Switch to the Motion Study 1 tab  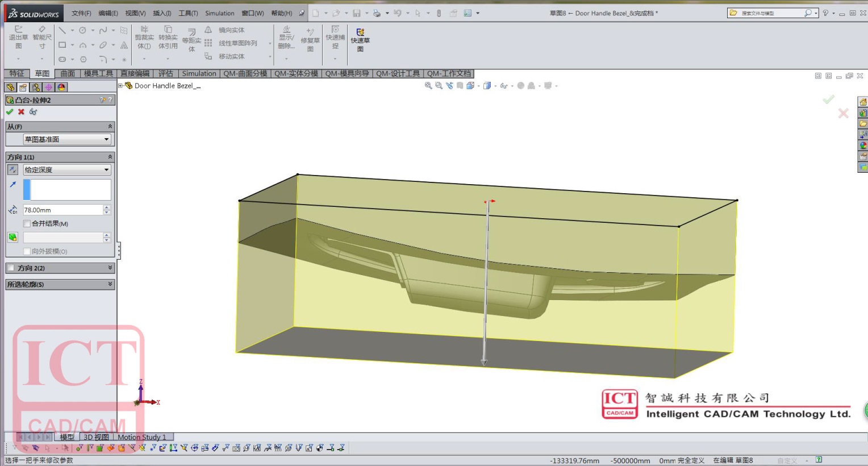coord(142,437)
